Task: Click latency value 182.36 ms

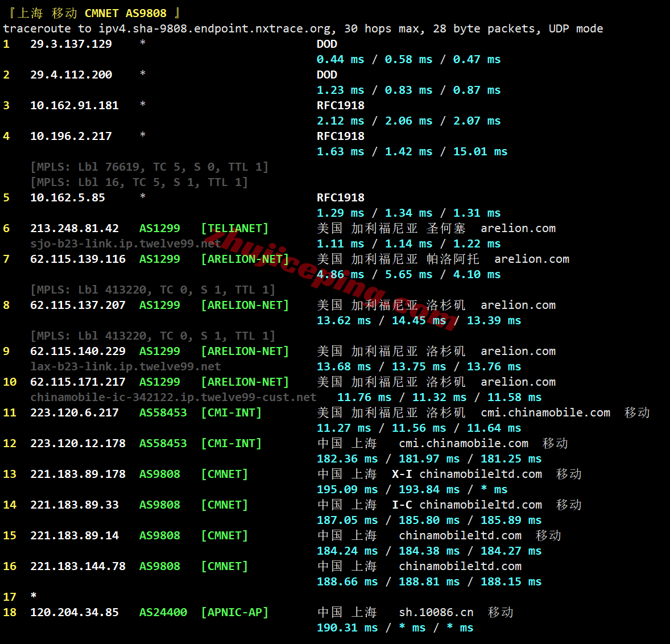Action: coord(348,459)
